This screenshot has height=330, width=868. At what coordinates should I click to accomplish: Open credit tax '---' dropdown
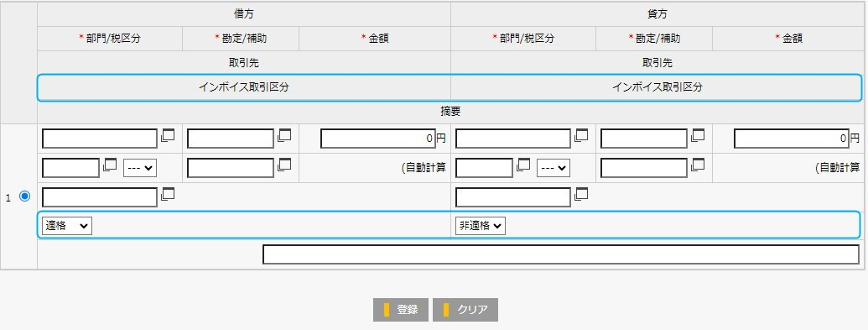(x=554, y=168)
